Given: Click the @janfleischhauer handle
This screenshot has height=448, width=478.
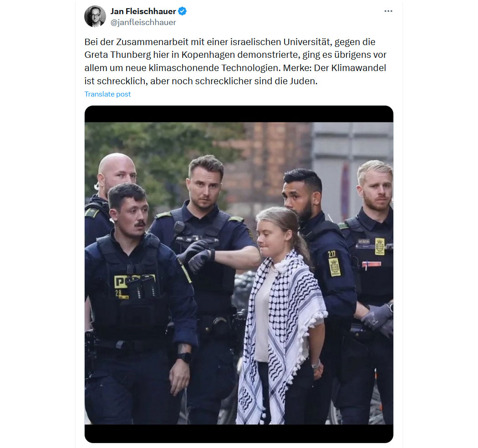Looking at the screenshot, I should pyautogui.click(x=143, y=22).
